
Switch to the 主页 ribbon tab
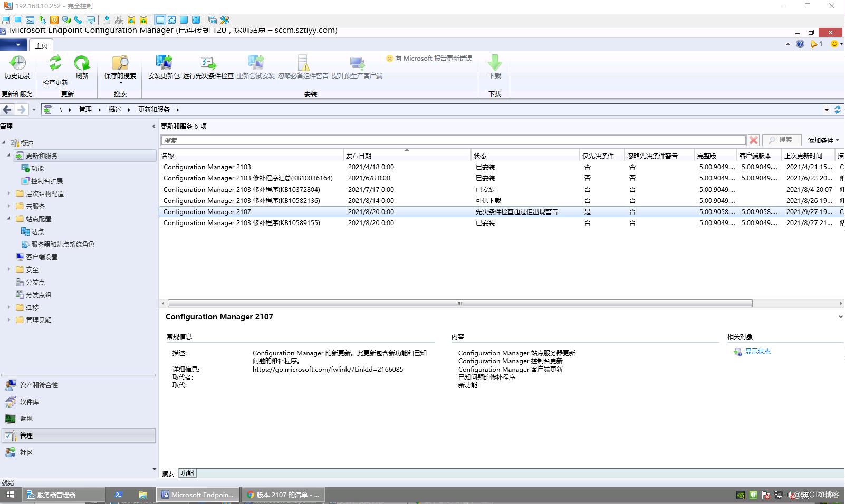coord(41,45)
